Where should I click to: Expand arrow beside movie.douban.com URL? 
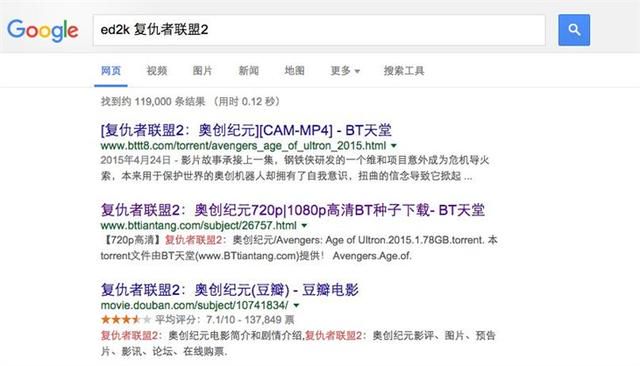click(x=296, y=305)
